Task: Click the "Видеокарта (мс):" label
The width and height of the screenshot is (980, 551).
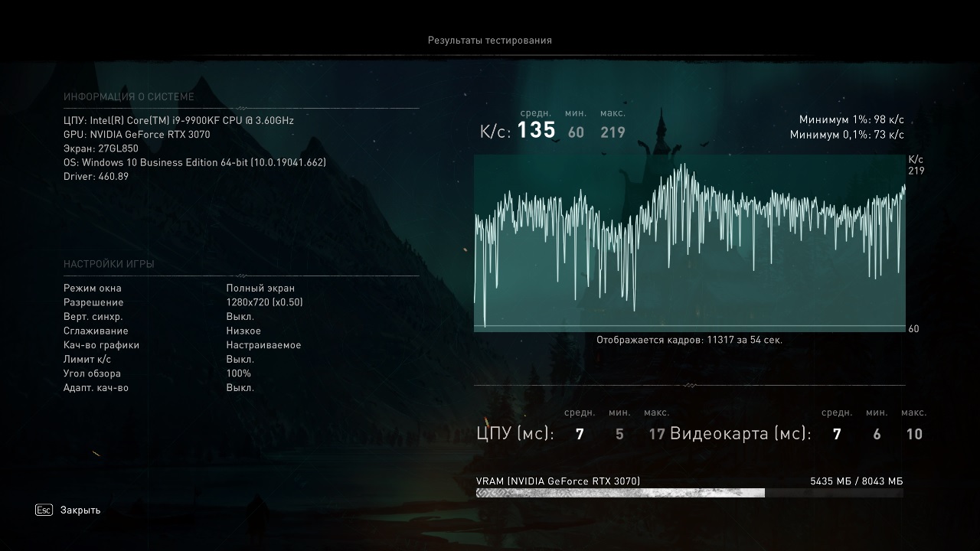Action: 740,434
